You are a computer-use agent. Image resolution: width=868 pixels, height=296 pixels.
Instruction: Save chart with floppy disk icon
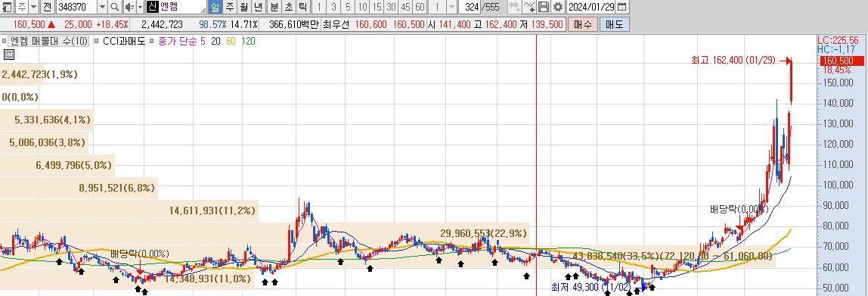point(544,7)
